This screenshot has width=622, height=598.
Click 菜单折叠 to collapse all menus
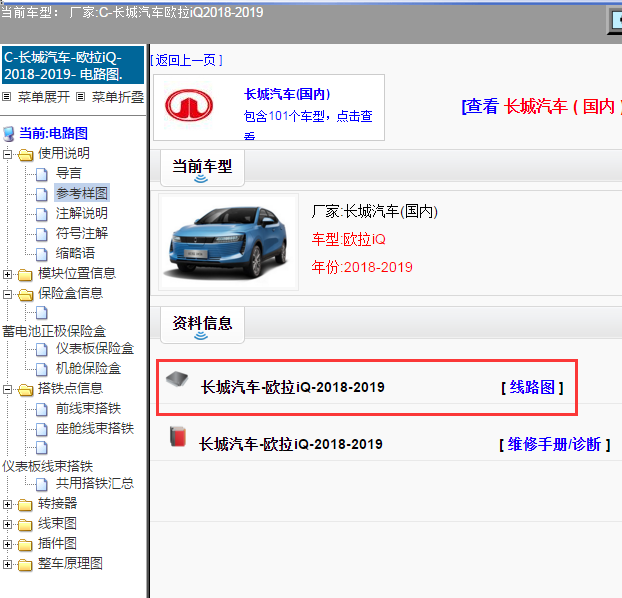118,97
